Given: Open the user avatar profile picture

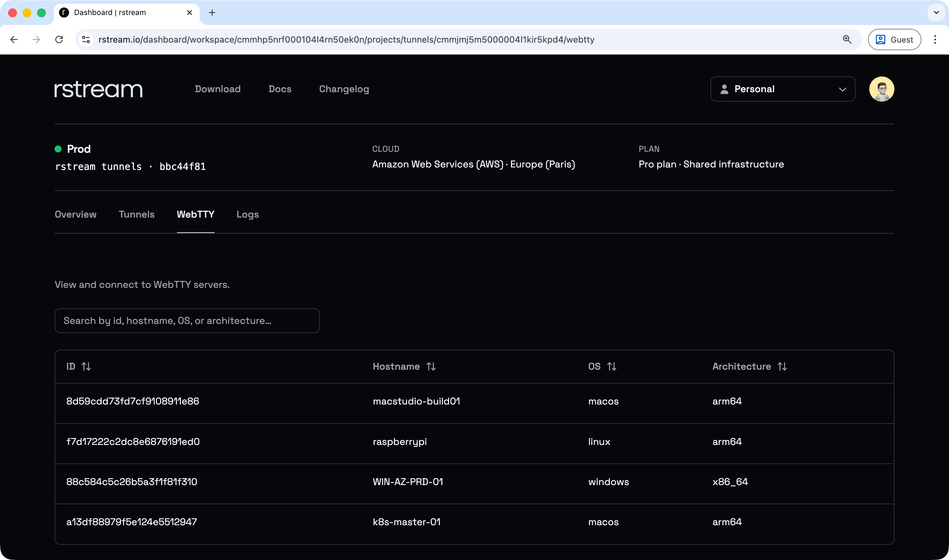Looking at the screenshot, I should [x=882, y=89].
